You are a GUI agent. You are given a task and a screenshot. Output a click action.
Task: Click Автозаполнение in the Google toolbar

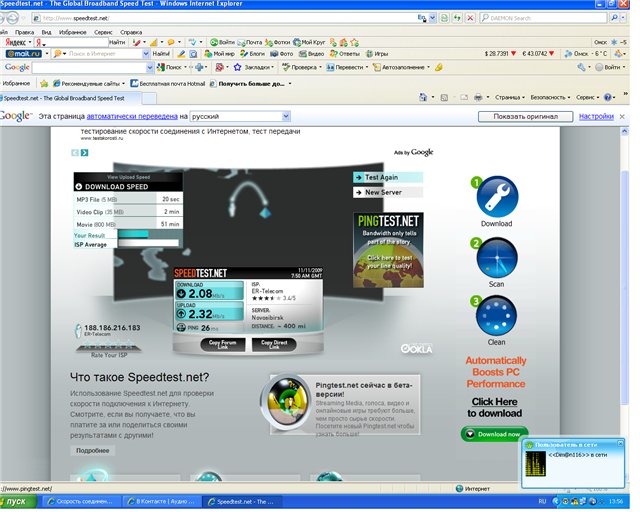pos(399,67)
